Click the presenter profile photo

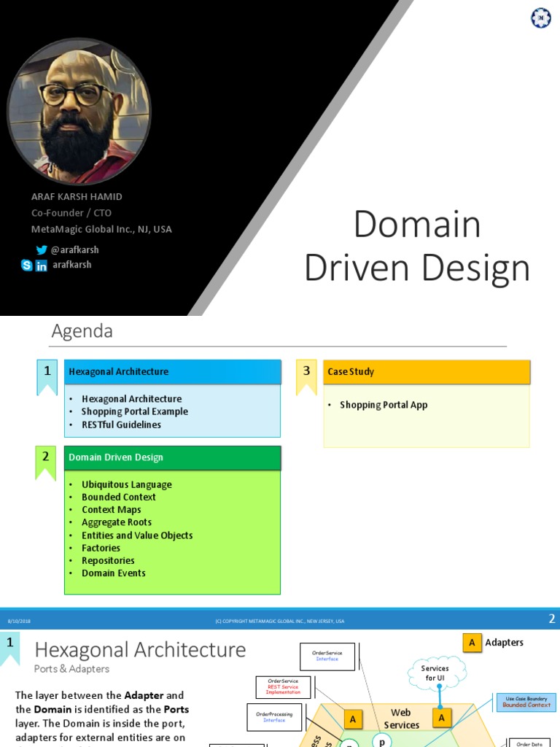click(79, 111)
